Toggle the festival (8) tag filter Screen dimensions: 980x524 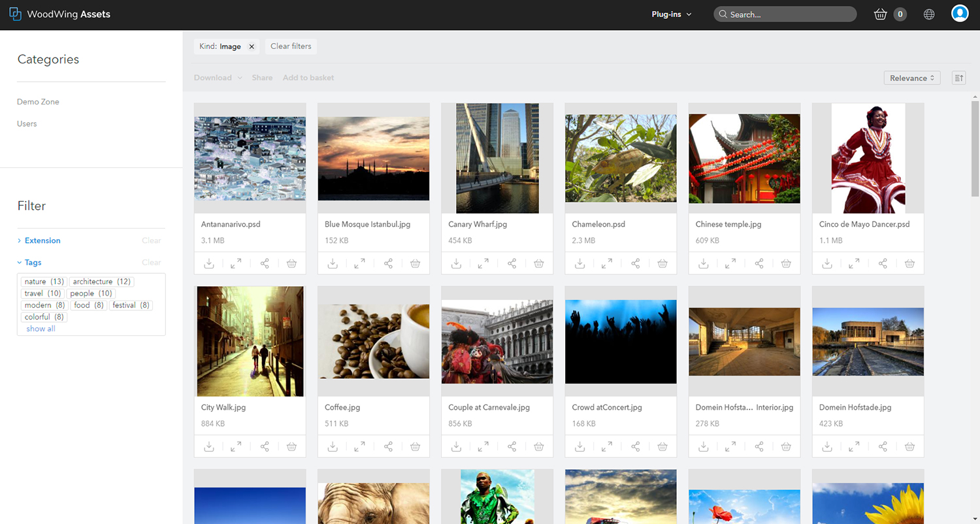tap(131, 305)
